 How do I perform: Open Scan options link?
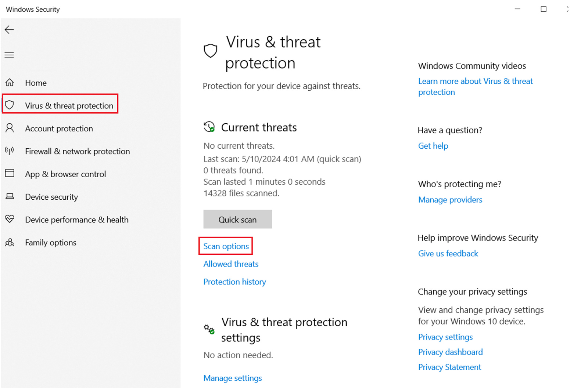(x=226, y=246)
